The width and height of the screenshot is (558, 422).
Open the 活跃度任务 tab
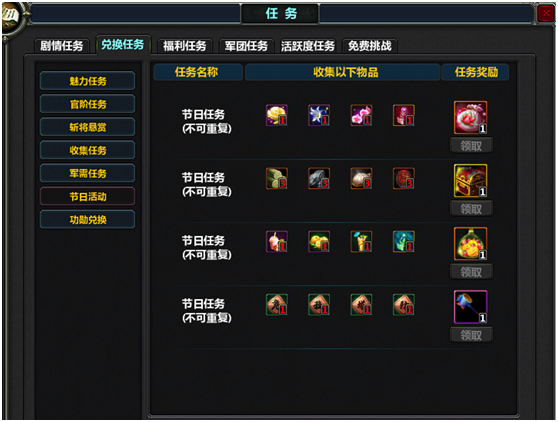click(x=308, y=46)
